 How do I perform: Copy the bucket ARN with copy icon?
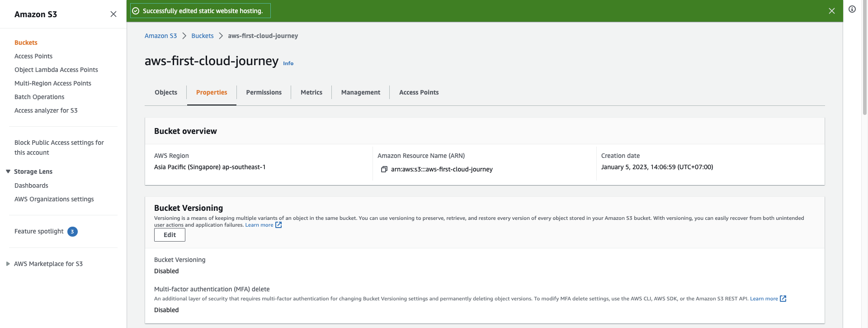[x=384, y=169]
